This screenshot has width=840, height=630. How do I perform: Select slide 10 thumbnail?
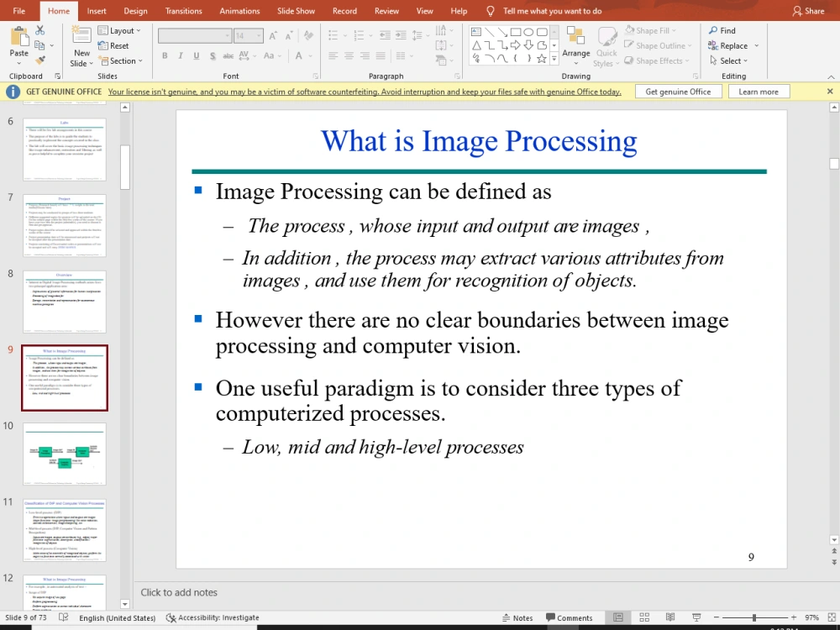click(x=65, y=454)
